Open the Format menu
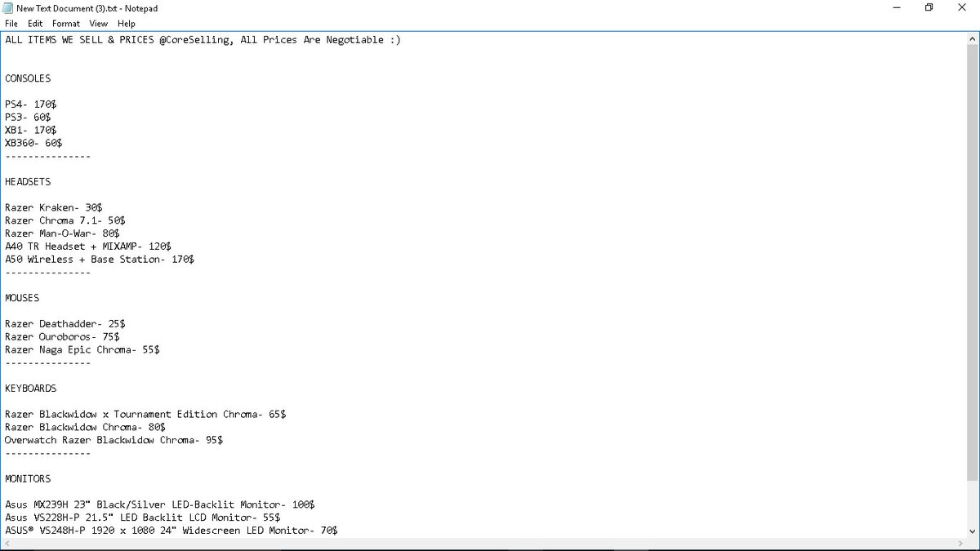The height and width of the screenshot is (551, 980). 66,24
